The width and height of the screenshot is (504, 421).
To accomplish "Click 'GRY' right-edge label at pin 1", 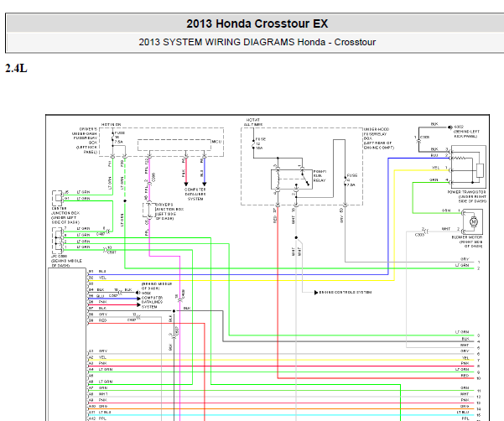I will click(465, 259).
